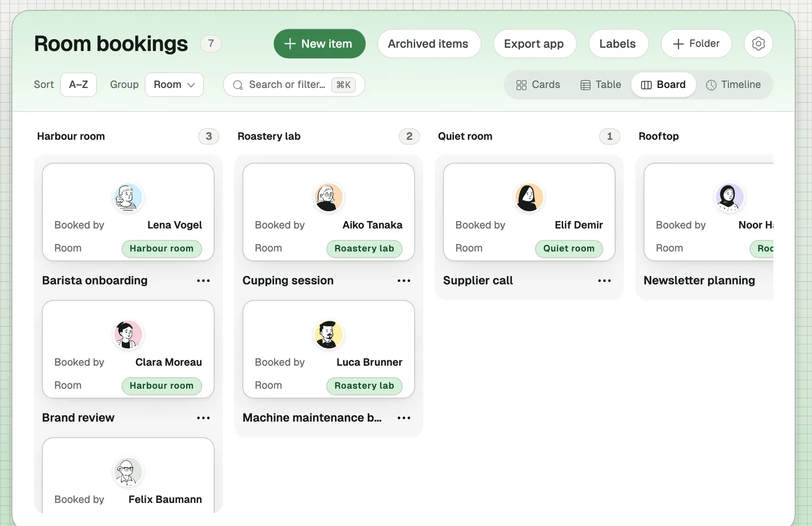
Task: Click Luca Brunner's avatar
Action: click(x=328, y=334)
